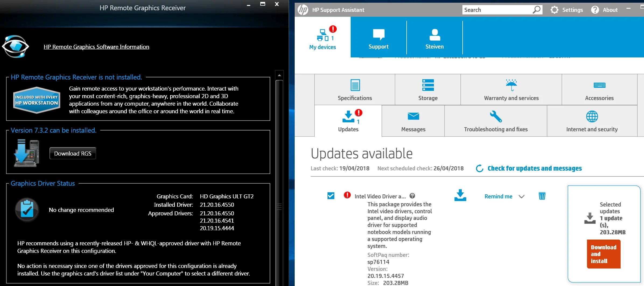
Task: Click the clipboard checkmark driver status icon
Action: 27,210
